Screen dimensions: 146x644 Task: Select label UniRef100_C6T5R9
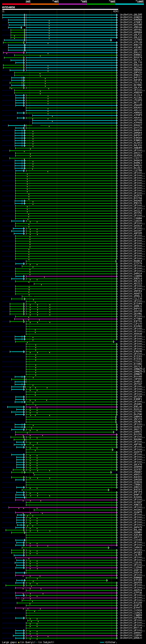pos(131,40)
